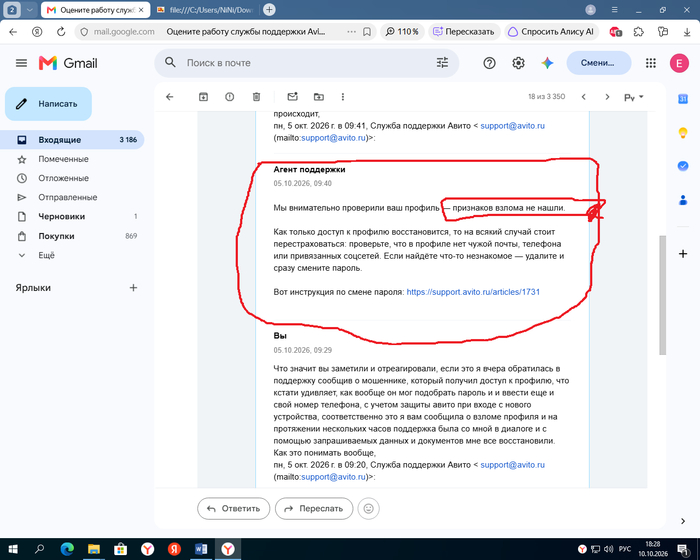
Task: Click the Переслать forward button
Action: (x=314, y=508)
